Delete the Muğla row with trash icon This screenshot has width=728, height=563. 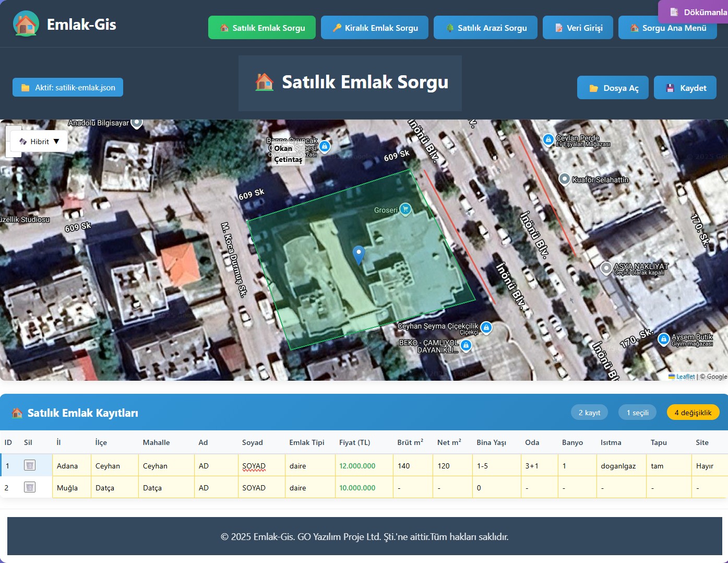pos(30,487)
